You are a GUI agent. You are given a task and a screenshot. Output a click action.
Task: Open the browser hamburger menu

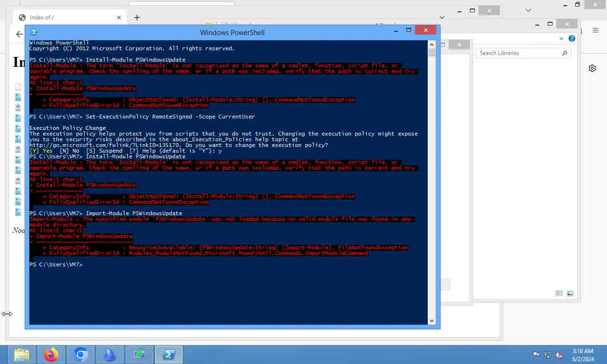[x=596, y=30]
